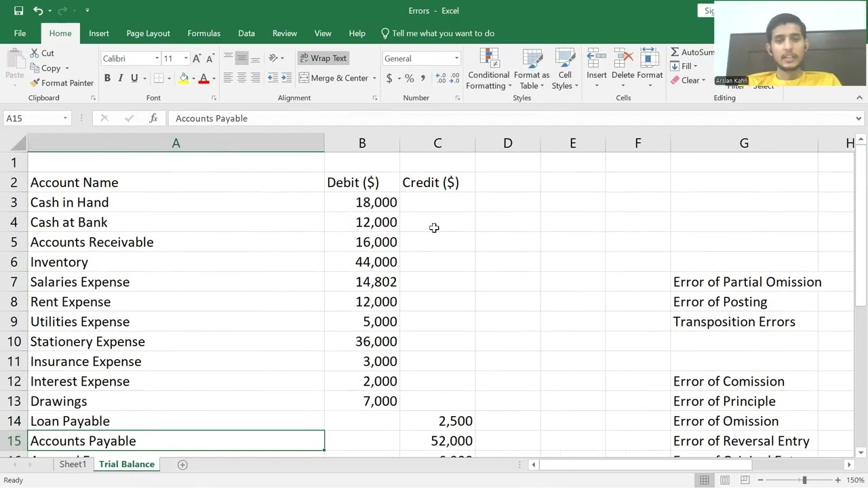Toggle italic formatting
Viewport: 868px width, 488px height.
pyautogui.click(x=121, y=79)
